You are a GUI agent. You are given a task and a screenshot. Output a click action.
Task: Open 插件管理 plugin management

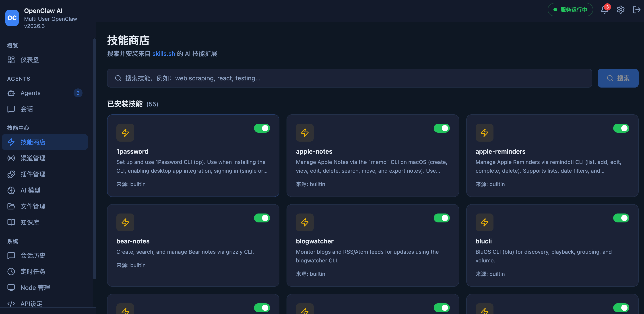pyautogui.click(x=45, y=174)
